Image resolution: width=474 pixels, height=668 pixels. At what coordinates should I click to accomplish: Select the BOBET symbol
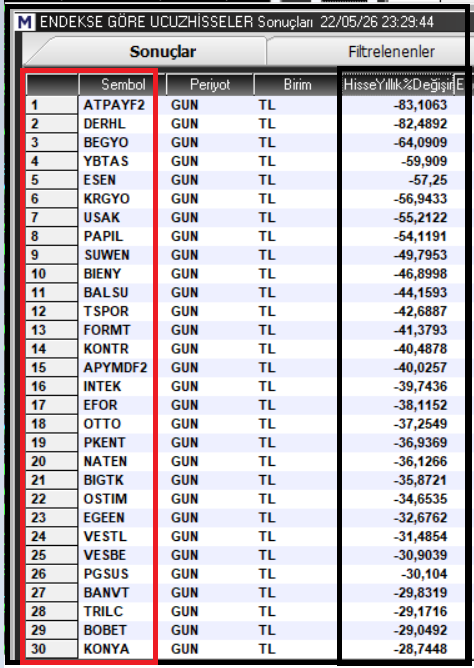click(105, 630)
